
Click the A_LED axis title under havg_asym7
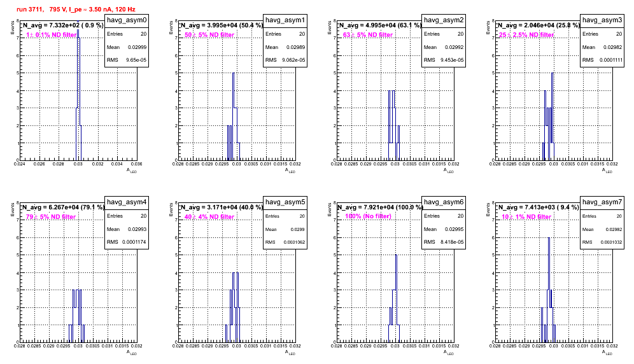tap(607, 353)
